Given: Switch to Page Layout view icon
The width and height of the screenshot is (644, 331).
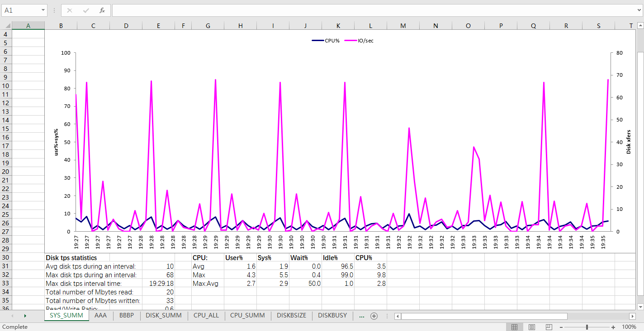Looking at the screenshot, I should point(532,327).
